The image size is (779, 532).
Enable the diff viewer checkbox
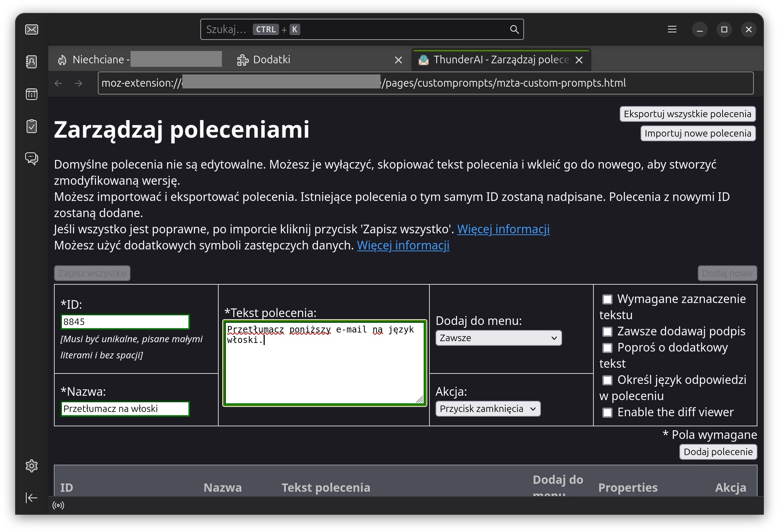tap(608, 413)
